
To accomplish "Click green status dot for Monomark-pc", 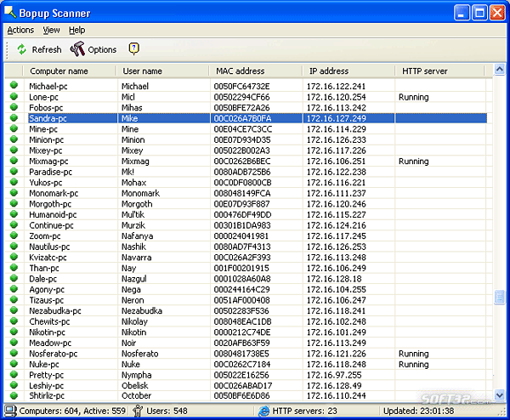I will pyautogui.click(x=14, y=192).
